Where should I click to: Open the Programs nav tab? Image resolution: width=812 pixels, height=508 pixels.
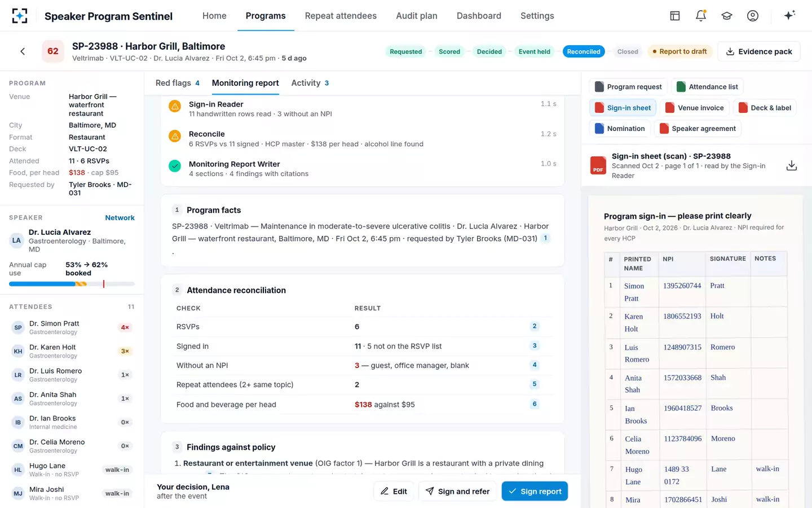click(266, 16)
